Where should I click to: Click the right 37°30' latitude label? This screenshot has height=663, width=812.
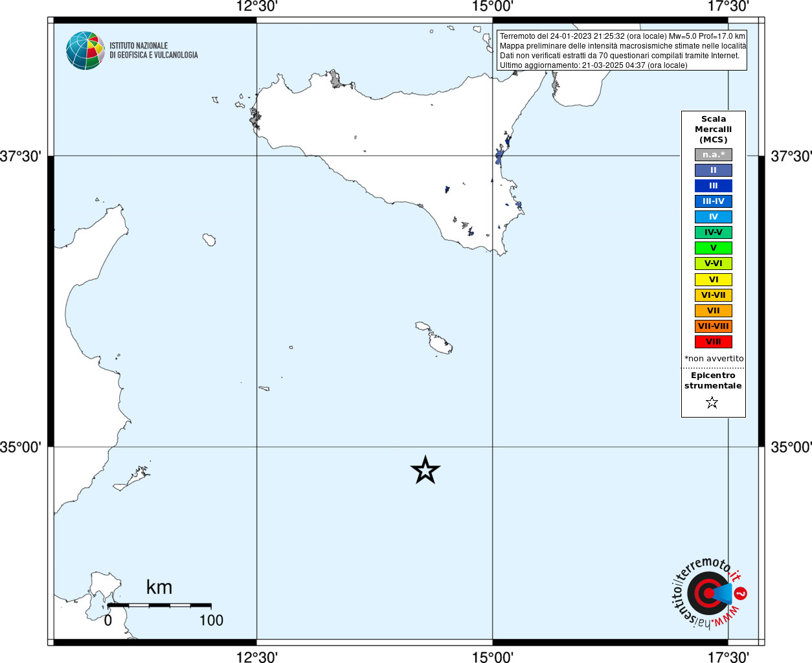tap(791, 156)
